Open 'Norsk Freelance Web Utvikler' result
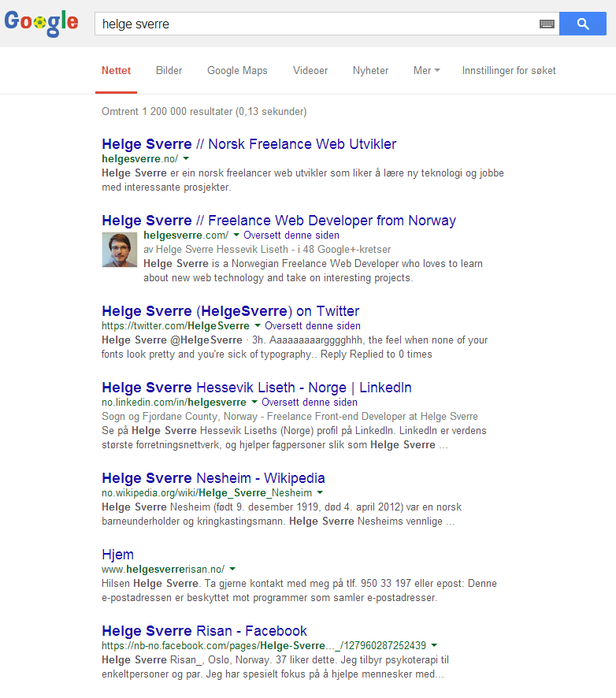This screenshot has width=616, height=698. (x=249, y=144)
